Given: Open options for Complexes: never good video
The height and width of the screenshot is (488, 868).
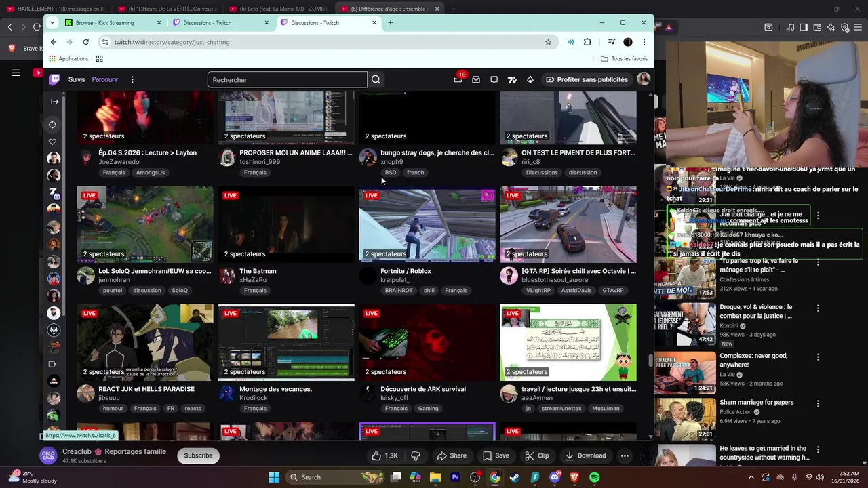Looking at the screenshot, I should (x=818, y=357).
